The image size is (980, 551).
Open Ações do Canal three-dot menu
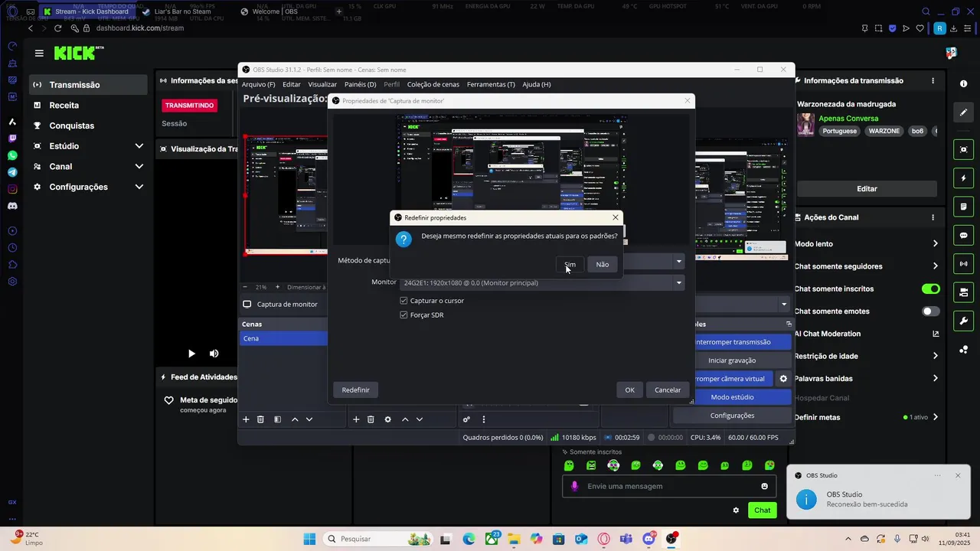[933, 217]
